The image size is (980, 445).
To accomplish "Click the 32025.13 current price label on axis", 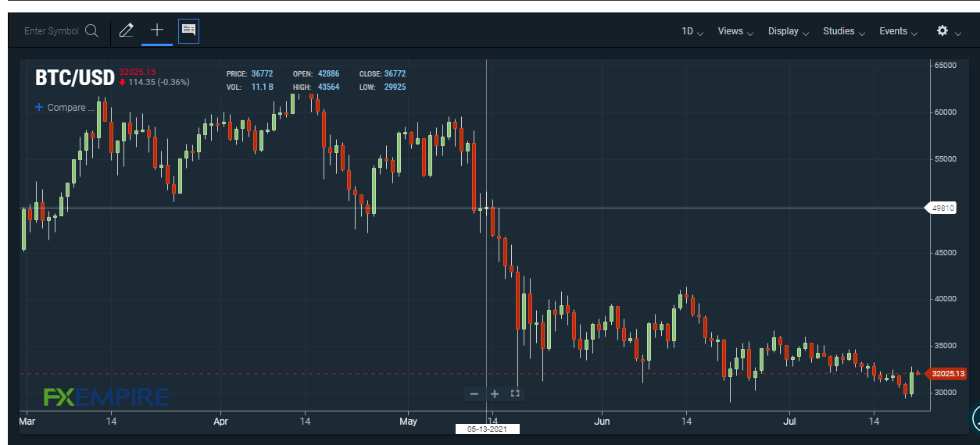I will pyautogui.click(x=949, y=374).
